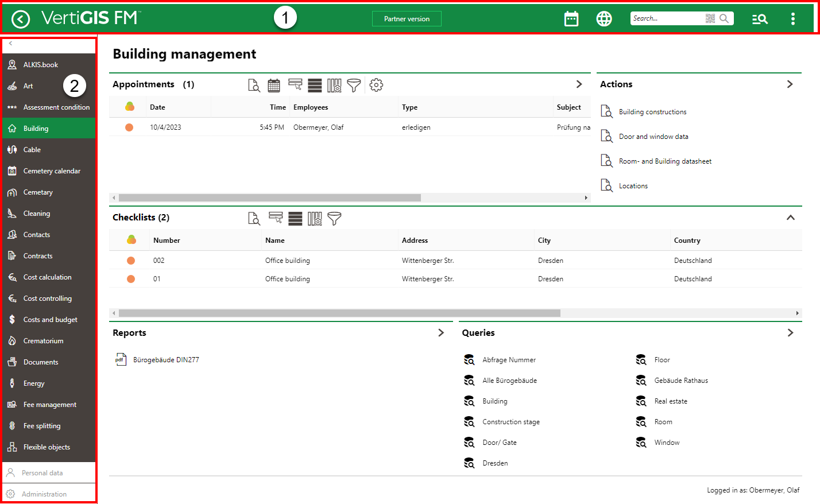
Task: Open the Appointments calendar view icon
Action: coord(274,86)
